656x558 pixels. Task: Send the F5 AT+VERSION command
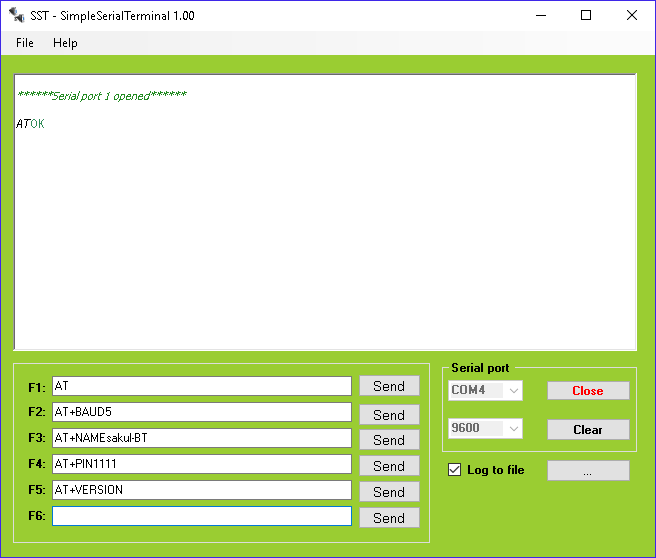tap(389, 491)
